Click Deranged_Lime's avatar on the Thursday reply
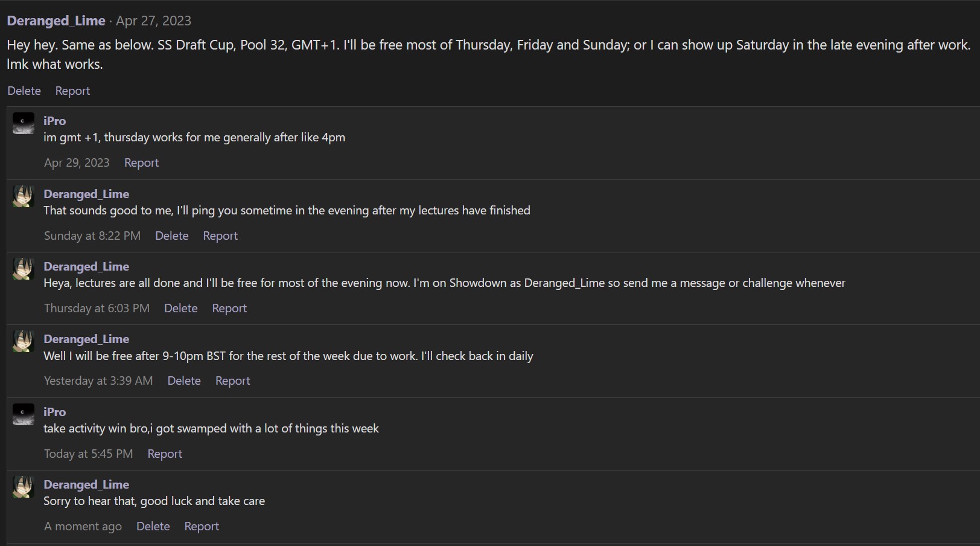The height and width of the screenshot is (546, 980). [24, 269]
